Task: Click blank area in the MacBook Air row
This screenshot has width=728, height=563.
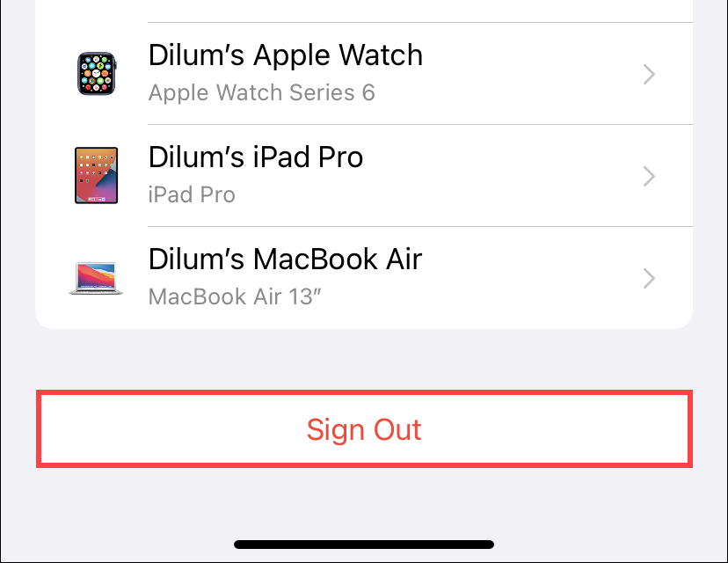Action: 529,279
